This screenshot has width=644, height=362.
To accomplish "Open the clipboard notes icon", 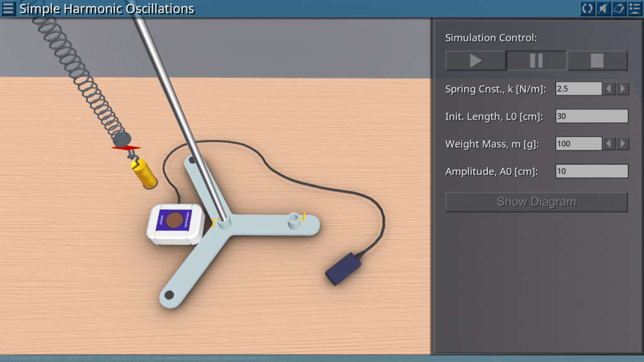I will click(619, 8).
